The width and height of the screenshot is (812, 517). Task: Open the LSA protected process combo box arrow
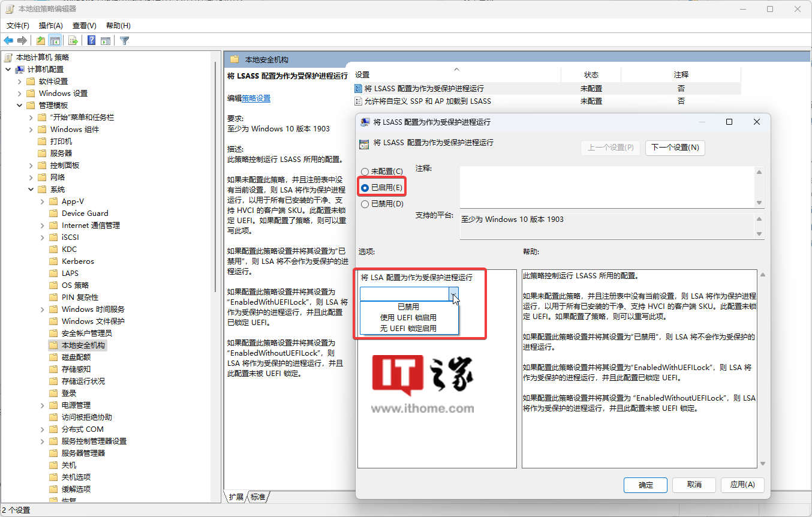point(454,293)
